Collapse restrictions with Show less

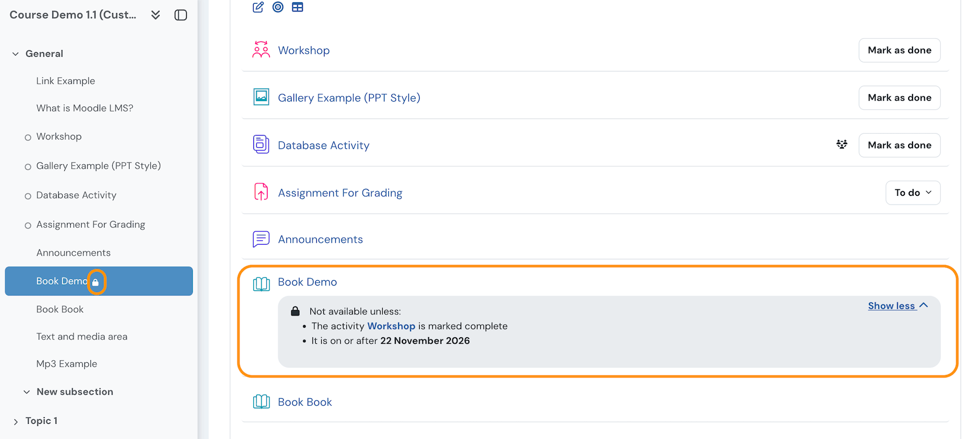(897, 306)
